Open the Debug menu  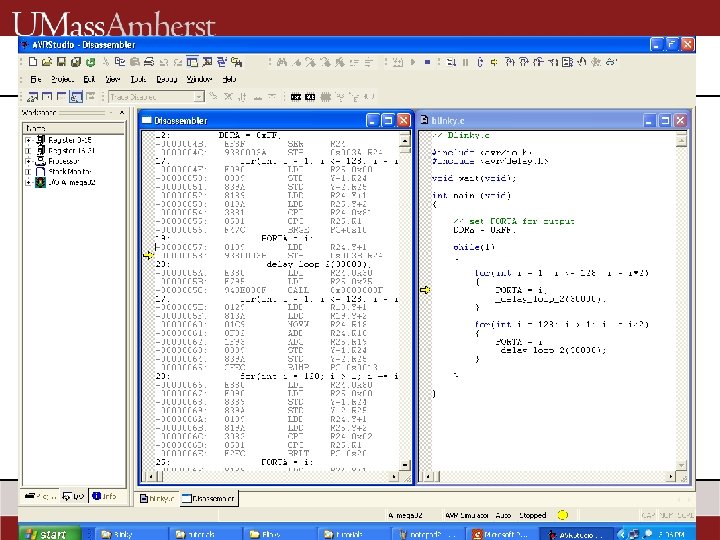coord(166,79)
